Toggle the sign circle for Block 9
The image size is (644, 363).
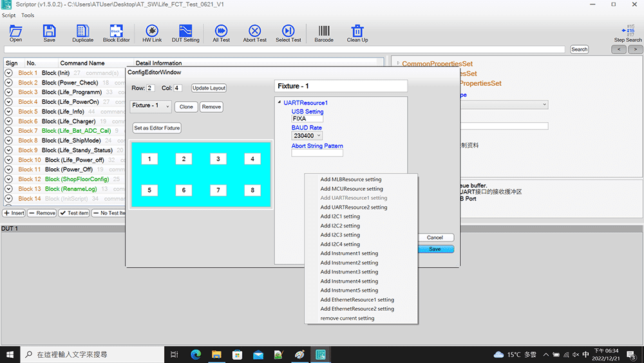tap(8, 150)
